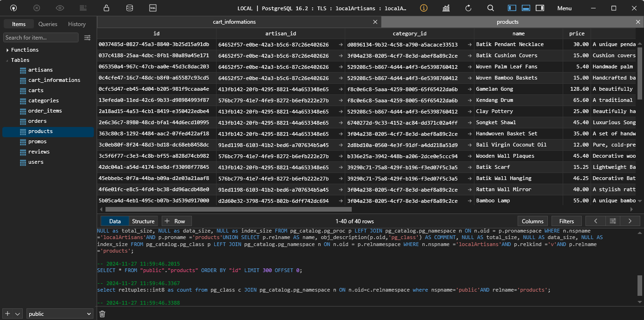The image size is (644, 320).
Task: Select the reviews table
Action: coord(39,152)
